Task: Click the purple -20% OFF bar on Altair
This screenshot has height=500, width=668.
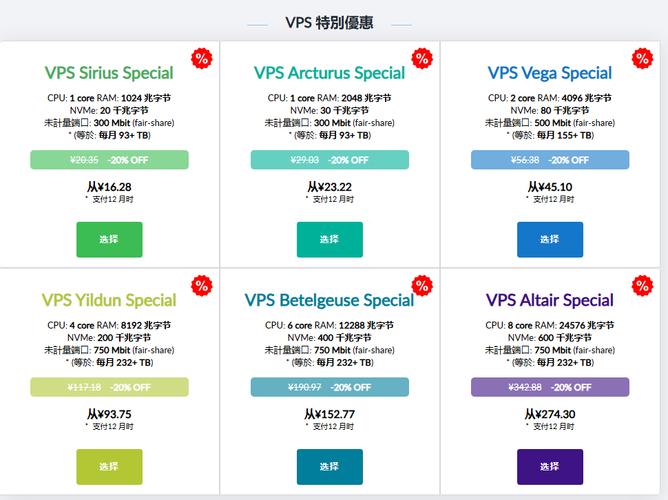Action: click(549, 387)
